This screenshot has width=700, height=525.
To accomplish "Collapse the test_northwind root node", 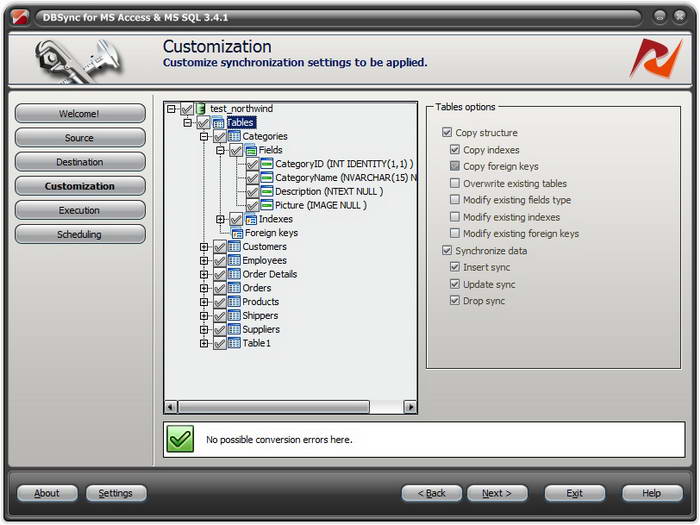I will click(x=171, y=108).
